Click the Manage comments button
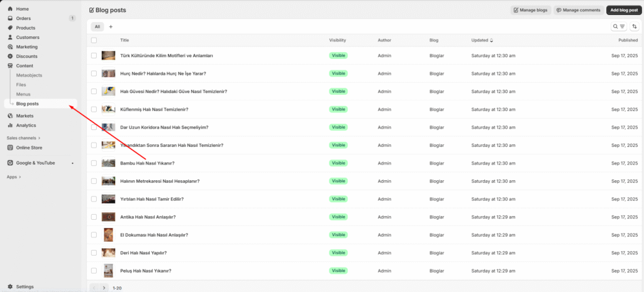This screenshot has height=292, width=644. 578,10
